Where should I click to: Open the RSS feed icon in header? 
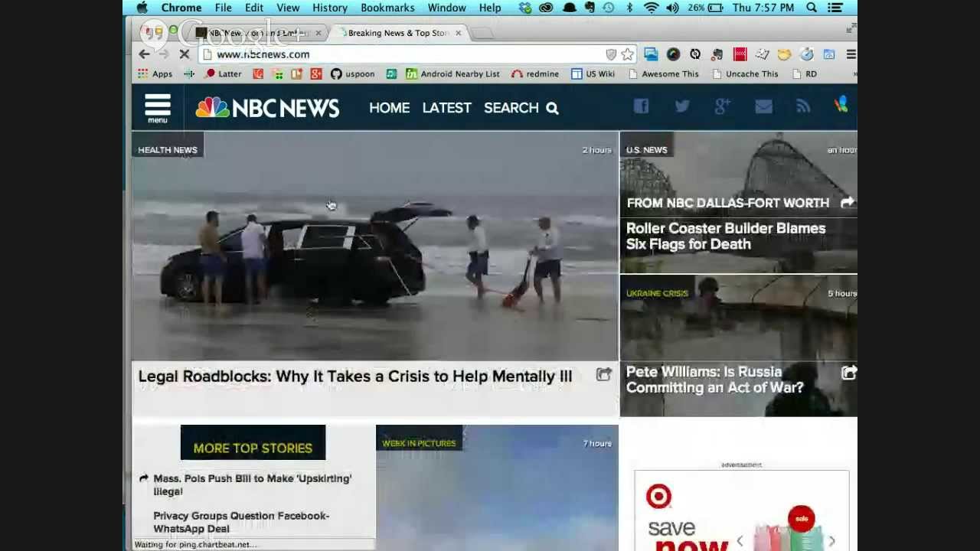(803, 106)
